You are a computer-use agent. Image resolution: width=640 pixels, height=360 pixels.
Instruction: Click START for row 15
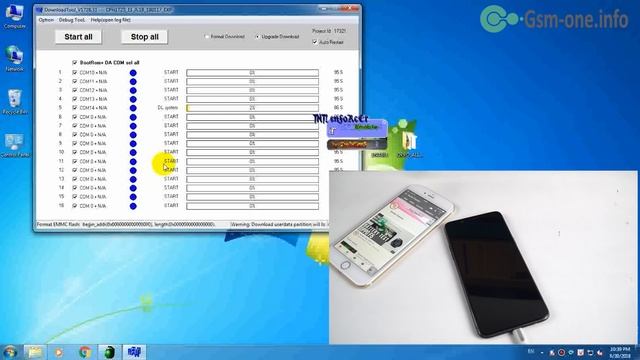171,197
